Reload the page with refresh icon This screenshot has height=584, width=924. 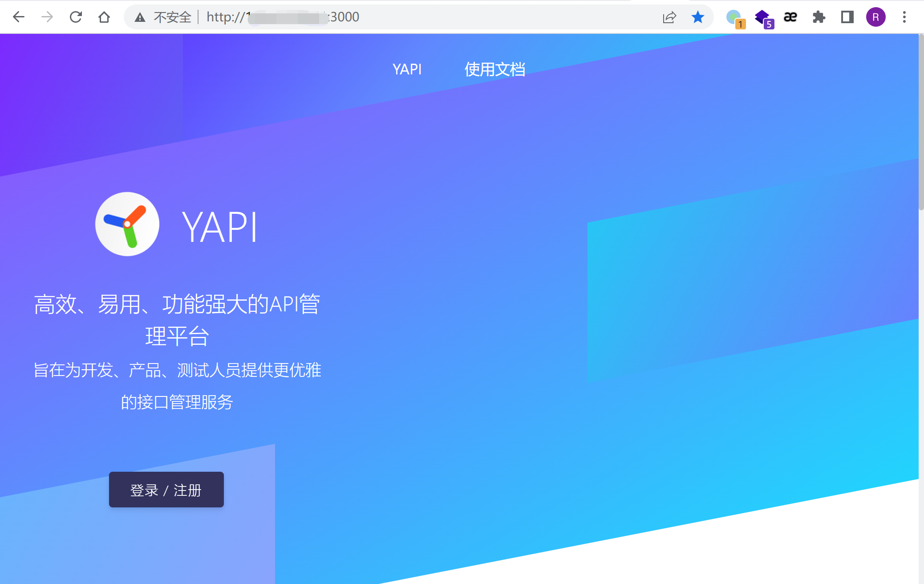(76, 17)
